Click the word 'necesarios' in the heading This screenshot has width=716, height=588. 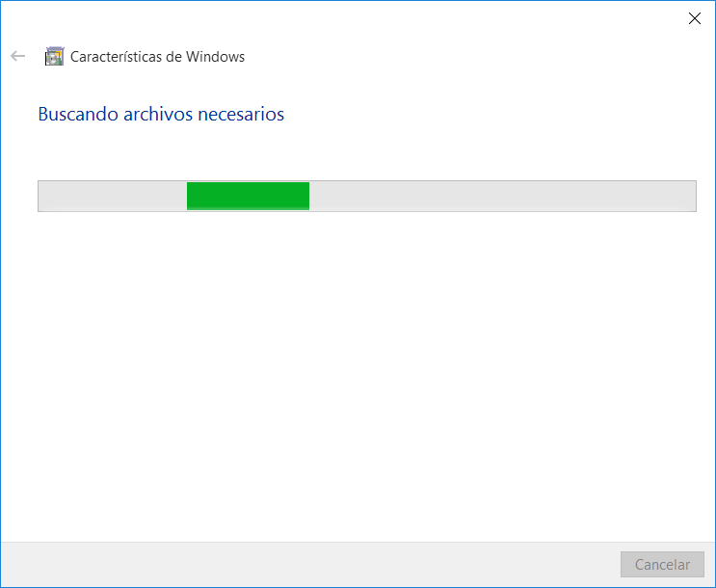(241, 115)
